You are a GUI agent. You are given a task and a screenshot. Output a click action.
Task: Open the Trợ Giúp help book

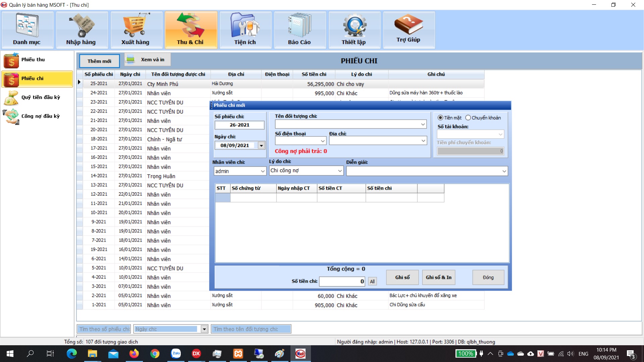pyautogui.click(x=409, y=30)
